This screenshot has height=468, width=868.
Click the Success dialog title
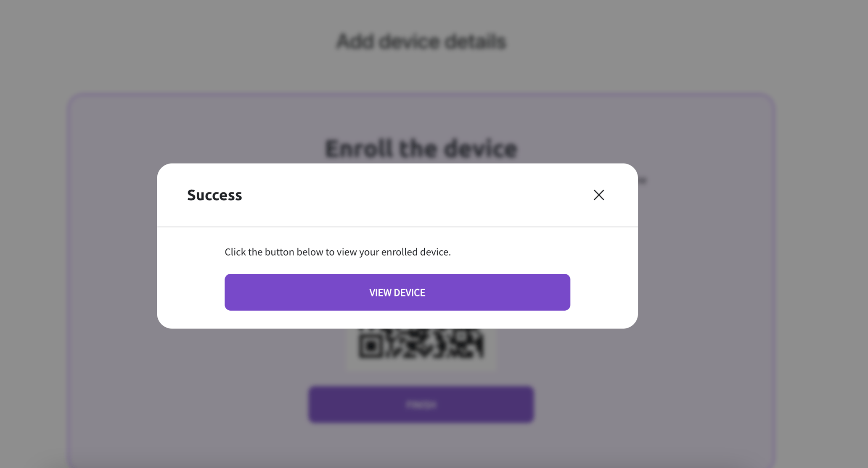[214, 195]
